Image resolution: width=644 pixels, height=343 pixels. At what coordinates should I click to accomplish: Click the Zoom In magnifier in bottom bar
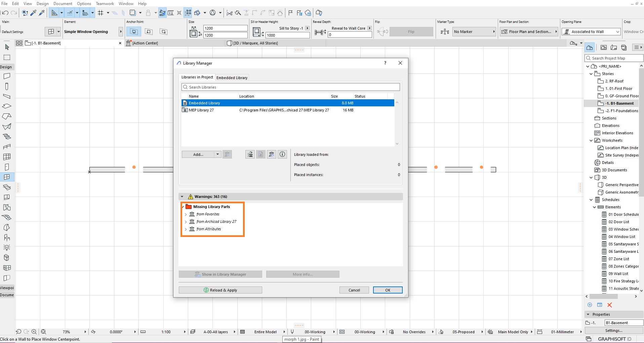(x=34, y=332)
